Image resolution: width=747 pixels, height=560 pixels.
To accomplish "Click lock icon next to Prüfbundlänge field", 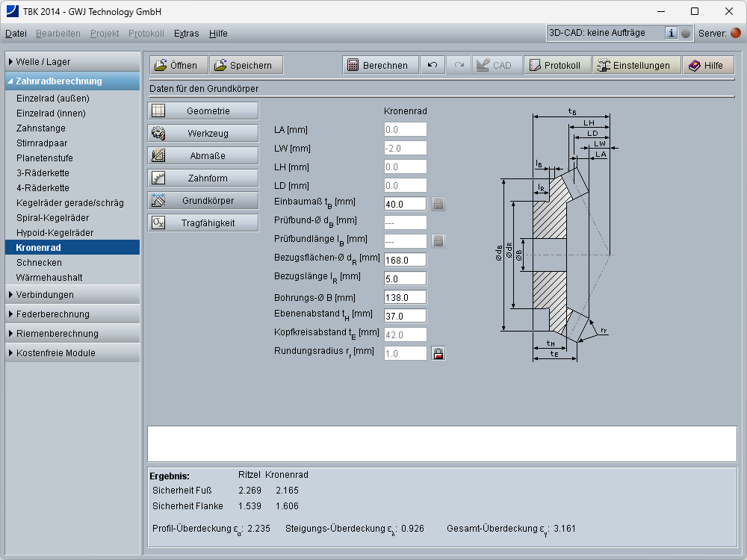I will (438, 241).
